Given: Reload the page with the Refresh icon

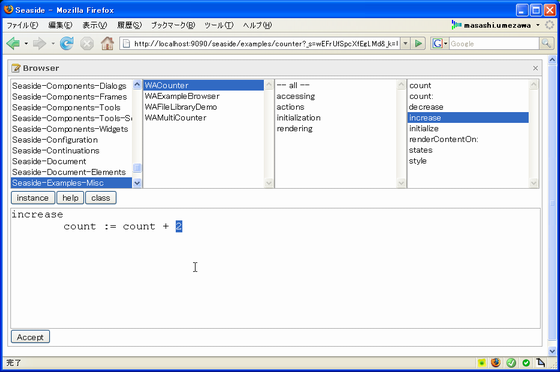Looking at the screenshot, I should coord(67,44).
